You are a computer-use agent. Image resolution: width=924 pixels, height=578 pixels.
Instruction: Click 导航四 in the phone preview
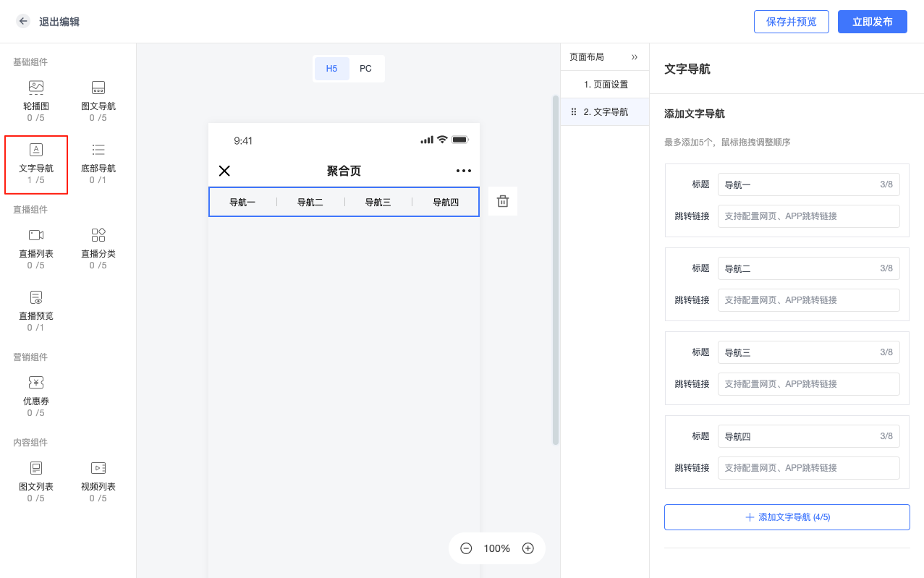(446, 203)
